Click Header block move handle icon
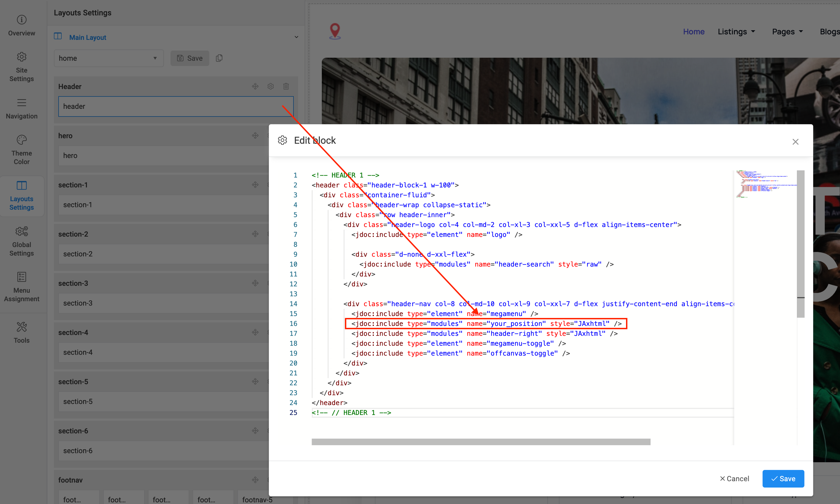The image size is (840, 504). [255, 86]
